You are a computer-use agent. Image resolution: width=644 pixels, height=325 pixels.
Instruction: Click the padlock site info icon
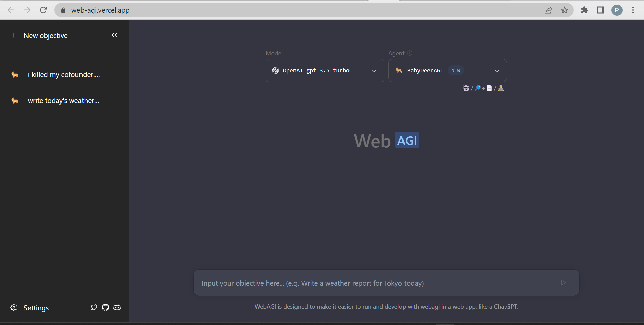(x=63, y=10)
